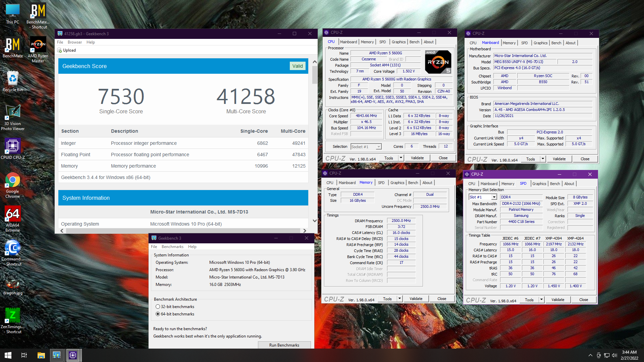Click the BIOS Version field A.45
Screen dimensions: 644x362
543,110
